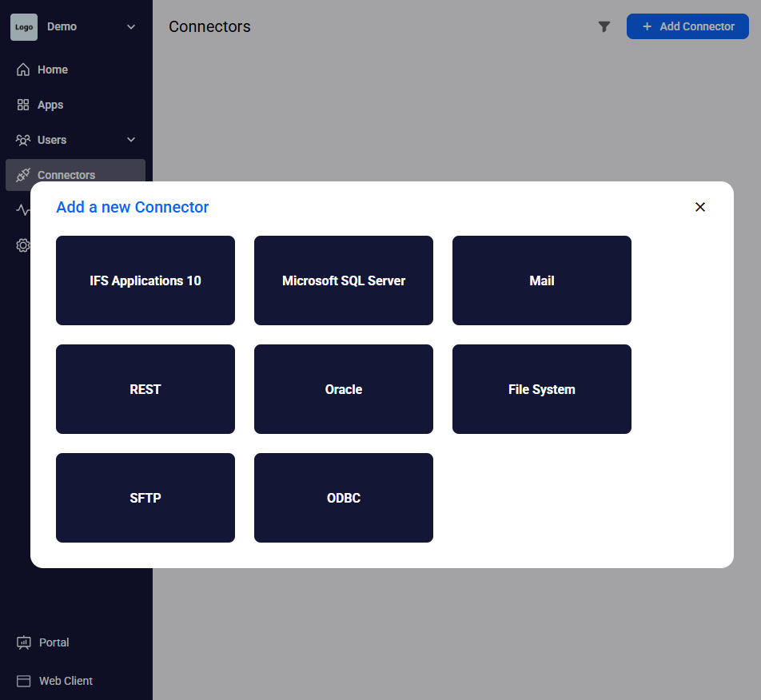Close the Add a new Connector dialog

point(700,207)
